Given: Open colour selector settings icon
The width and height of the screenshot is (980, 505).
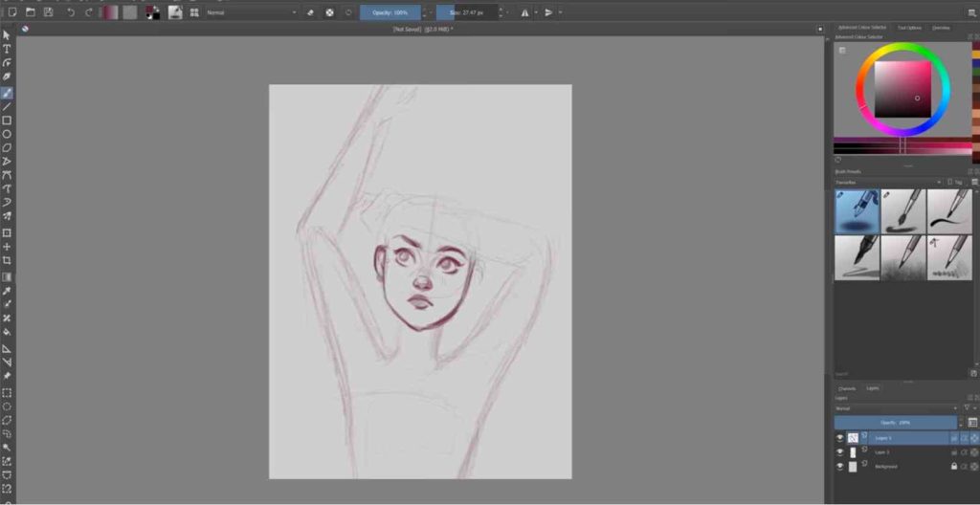Looking at the screenshot, I should tap(842, 50).
